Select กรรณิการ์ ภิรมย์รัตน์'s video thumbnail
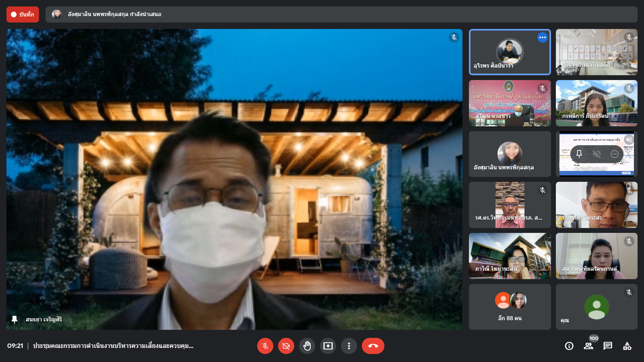 point(597,103)
